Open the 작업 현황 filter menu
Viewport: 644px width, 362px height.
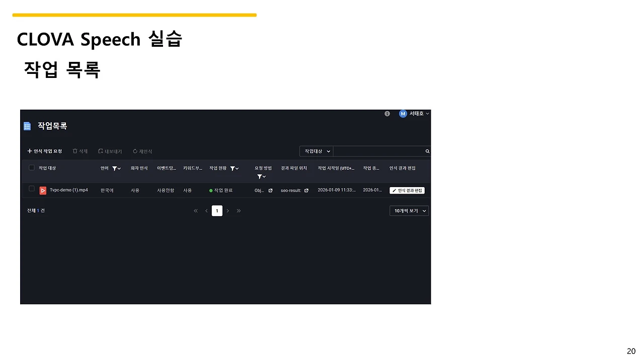coord(233,167)
